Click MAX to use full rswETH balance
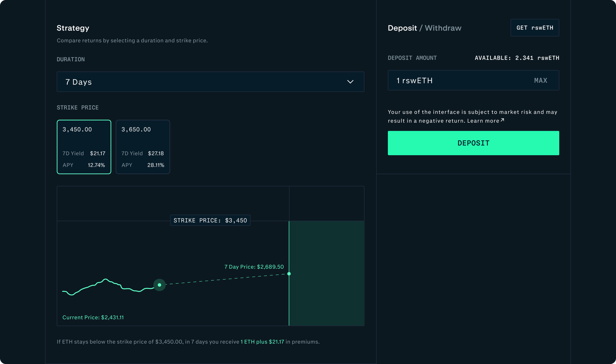616x364 pixels. coord(541,80)
